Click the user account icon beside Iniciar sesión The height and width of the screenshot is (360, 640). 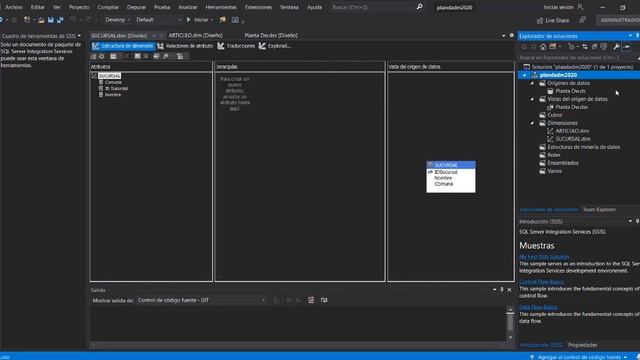click(x=580, y=7)
